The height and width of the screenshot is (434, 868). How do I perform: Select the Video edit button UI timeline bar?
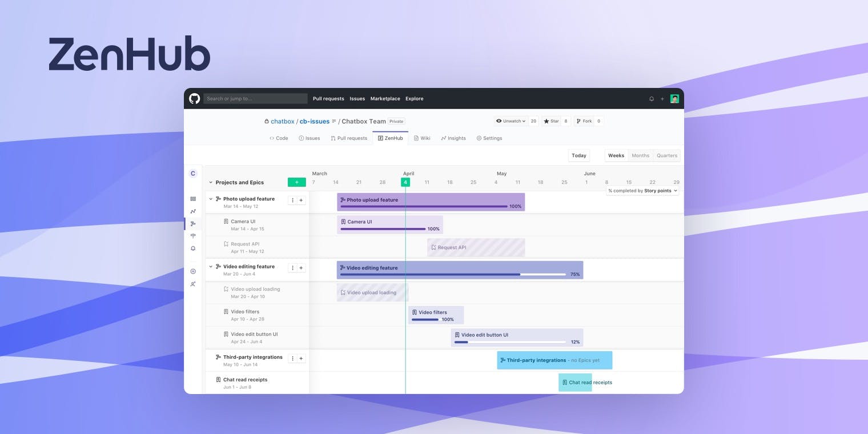click(517, 337)
